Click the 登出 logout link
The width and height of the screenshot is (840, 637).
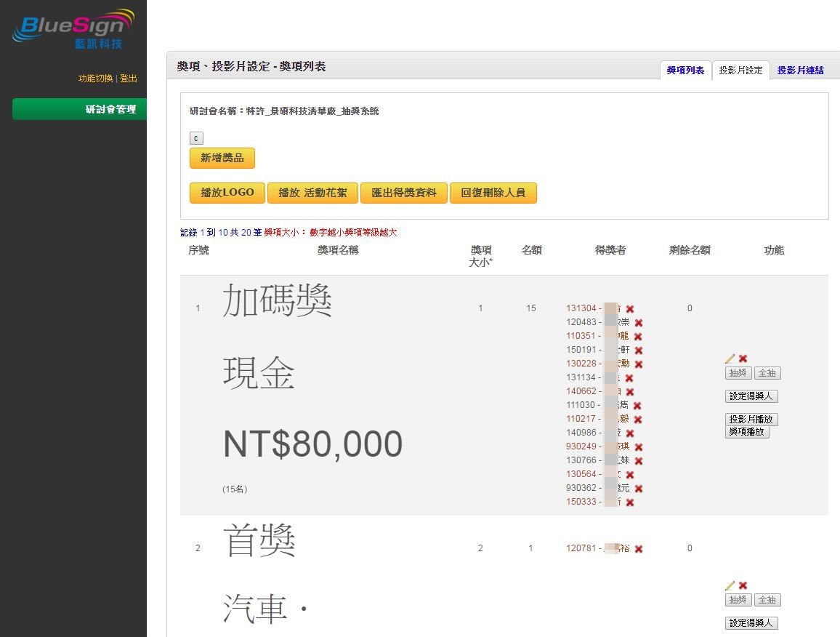point(129,79)
